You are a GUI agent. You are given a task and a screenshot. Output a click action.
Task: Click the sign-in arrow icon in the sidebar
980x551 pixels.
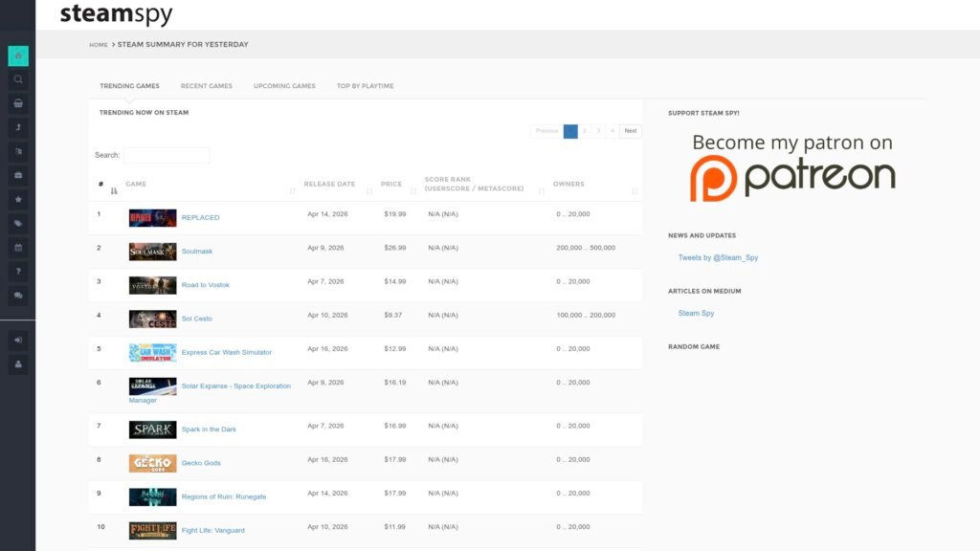pos(18,340)
